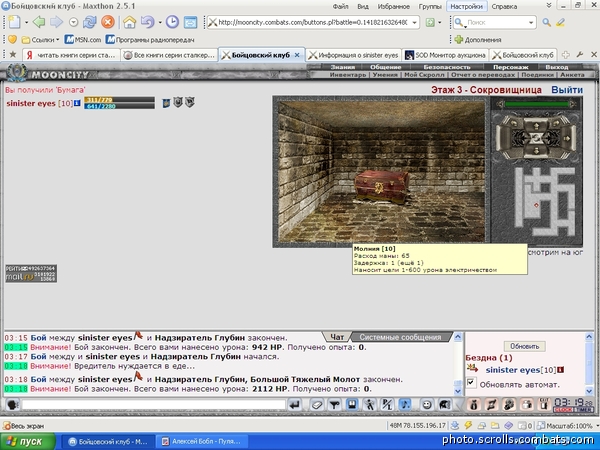The image size is (600, 450).
Task: Go to the Home page icon
Action: coord(129,22)
